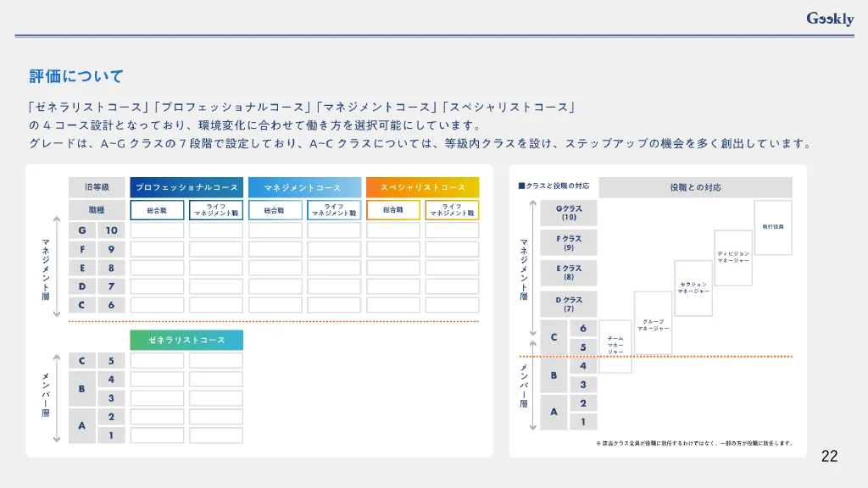868x488 pixels.
Task: Click ライフマネジメント職 under スペシャリストコース
Action: (x=452, y=210)
